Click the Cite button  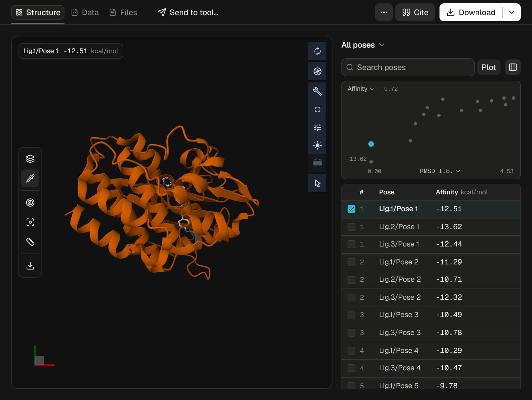[415, 12]
